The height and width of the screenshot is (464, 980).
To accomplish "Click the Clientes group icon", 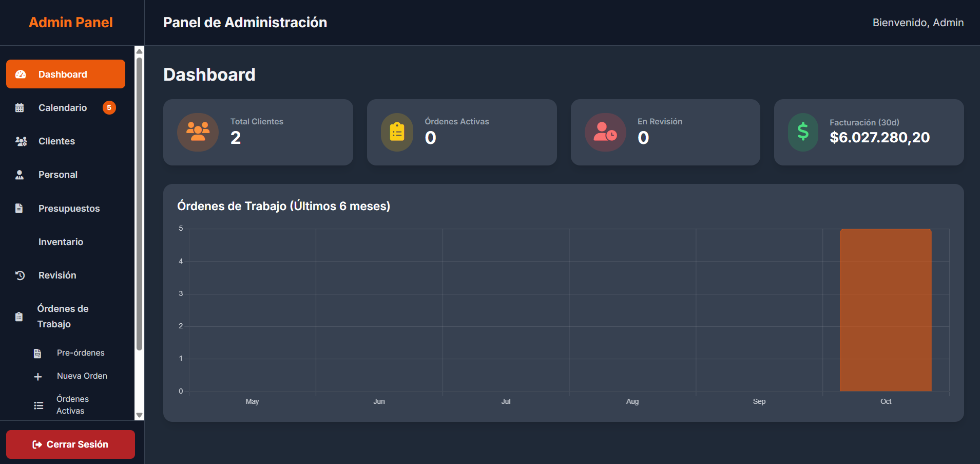I will tap(21, 141).
